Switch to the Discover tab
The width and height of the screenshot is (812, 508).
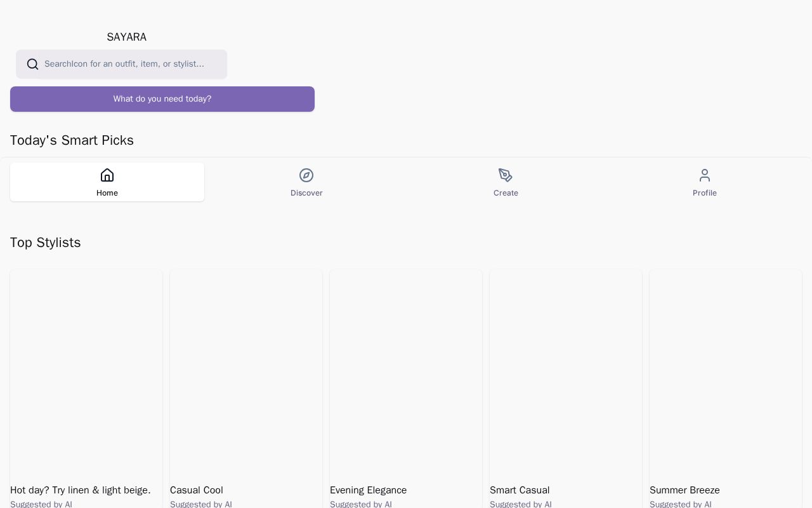[x=306, y=182]
